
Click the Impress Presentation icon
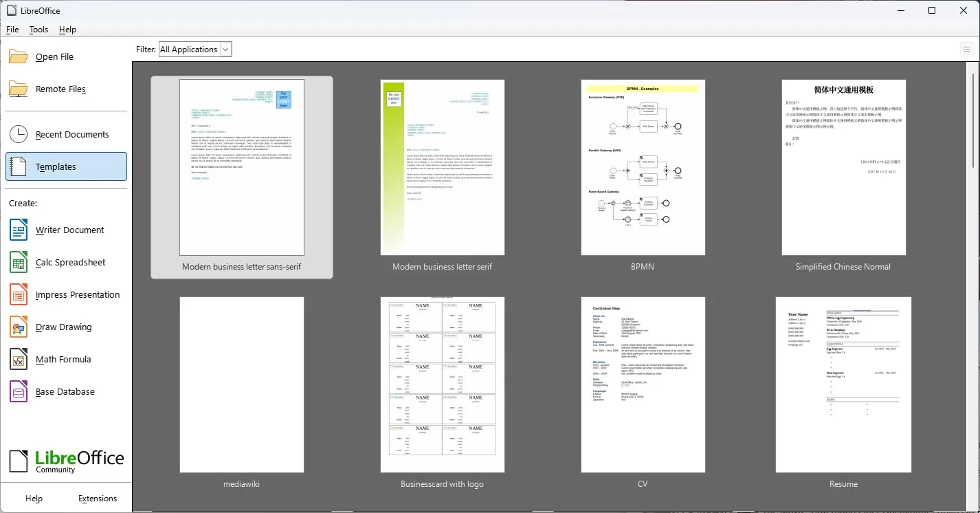coord(19,294)
